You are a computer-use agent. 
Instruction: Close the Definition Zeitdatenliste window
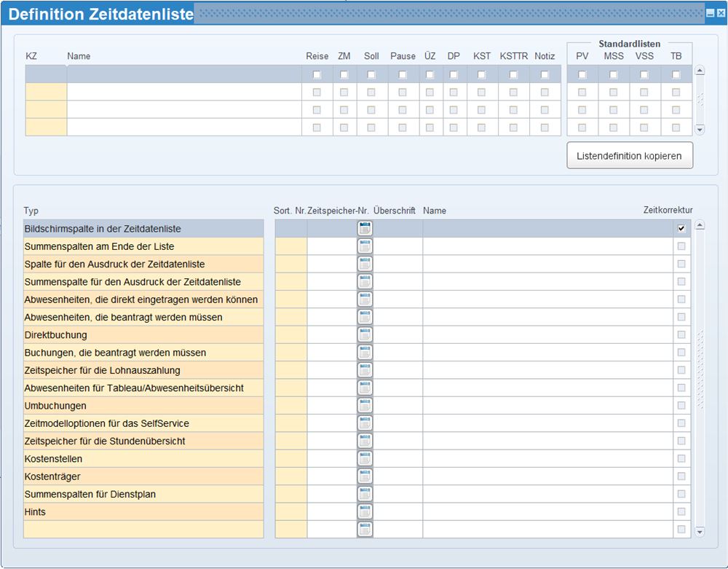pyautogui.click(x=721, y=13)
